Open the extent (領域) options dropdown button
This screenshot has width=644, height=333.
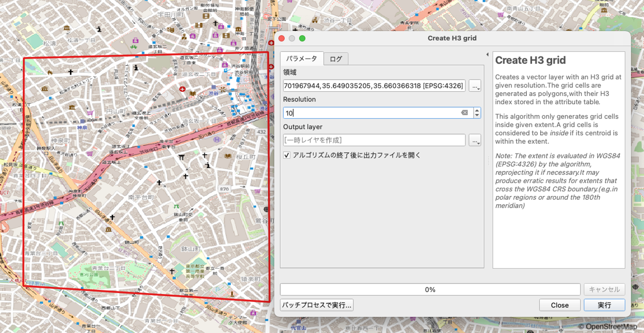tap(475, 85)
